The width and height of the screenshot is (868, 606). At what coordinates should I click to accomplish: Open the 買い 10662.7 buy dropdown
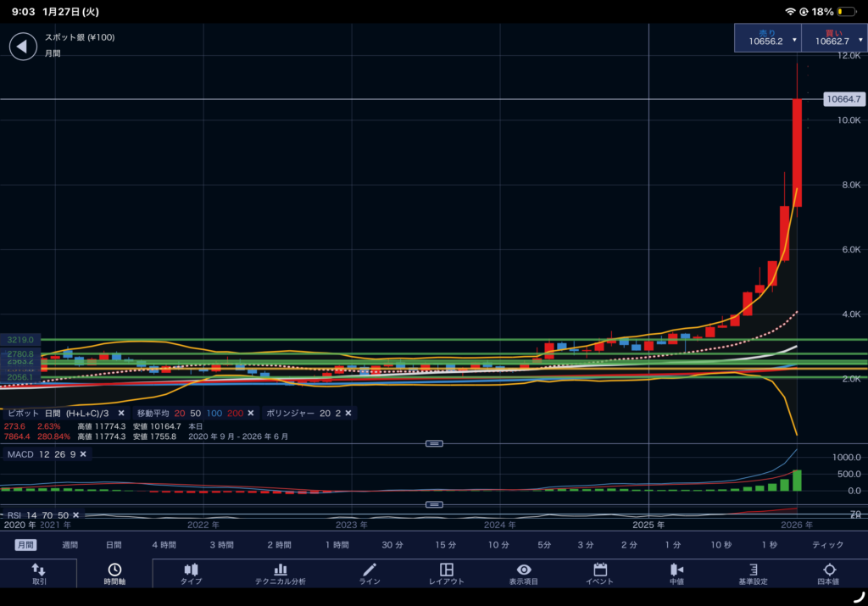coord(834,39)
